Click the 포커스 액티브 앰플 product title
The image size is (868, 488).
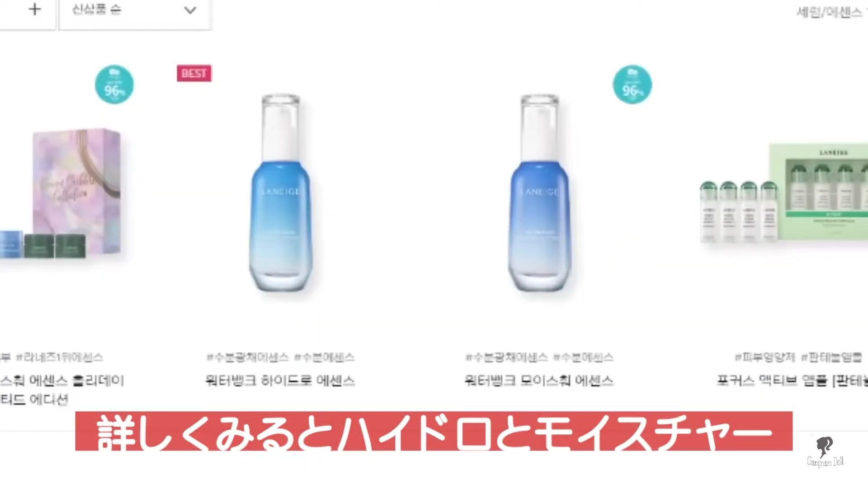click(792, 380)
